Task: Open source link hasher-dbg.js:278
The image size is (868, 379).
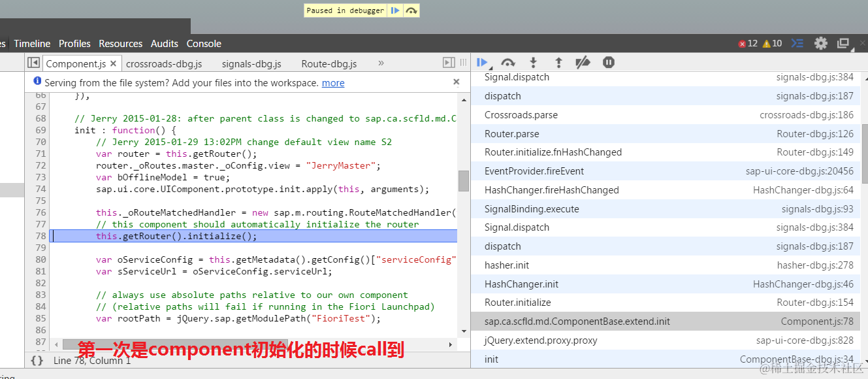Action: coord(815,265)
